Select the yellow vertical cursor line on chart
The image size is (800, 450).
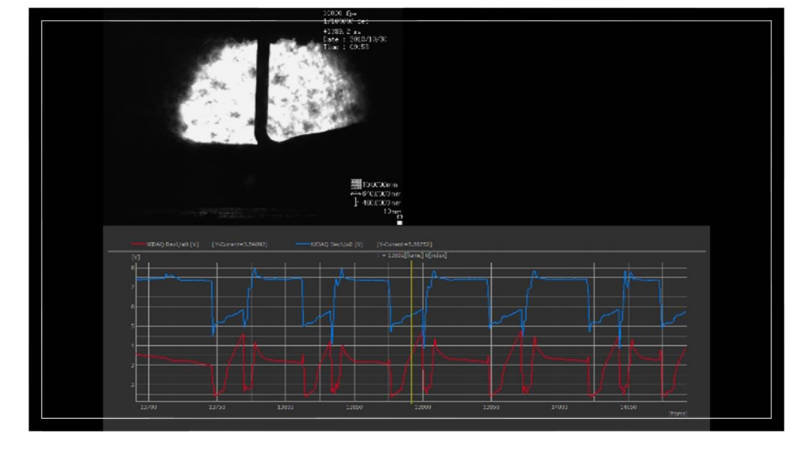tap(412, 330)
